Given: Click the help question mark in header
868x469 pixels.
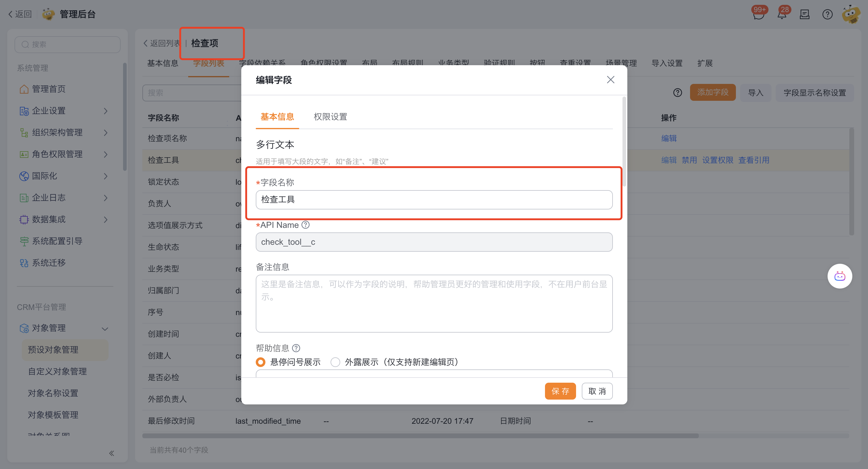Looking at the screenshot, I should pos(827,14).
